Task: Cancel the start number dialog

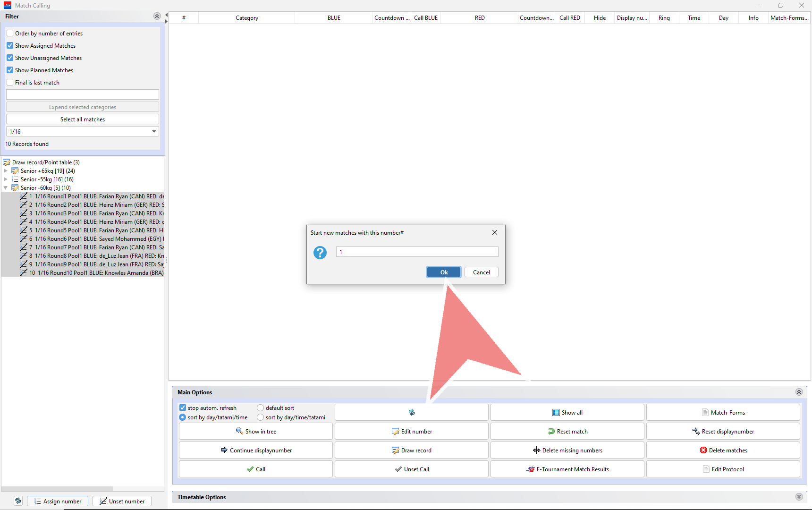Action: tap(481, 272)
